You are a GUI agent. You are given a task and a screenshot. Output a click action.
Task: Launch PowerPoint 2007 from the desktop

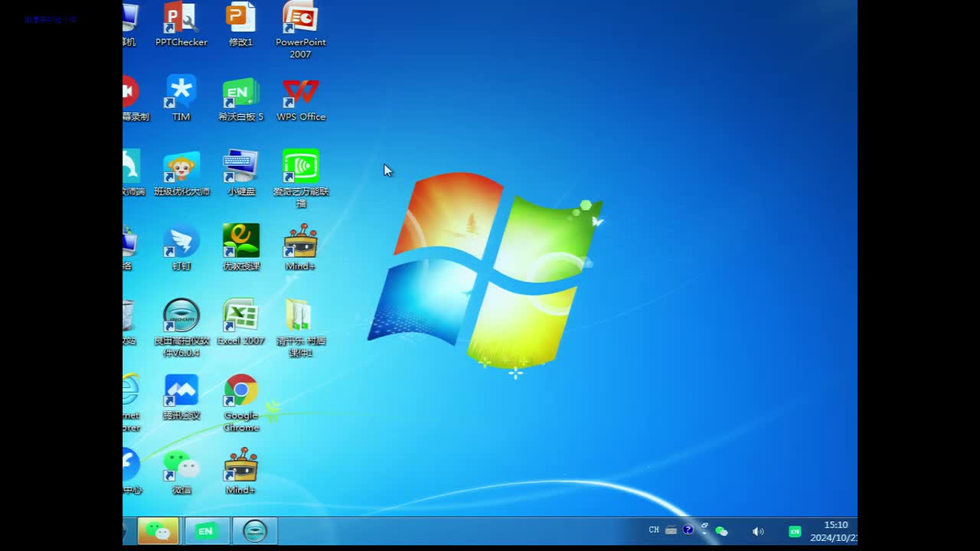tap(300, 29)
